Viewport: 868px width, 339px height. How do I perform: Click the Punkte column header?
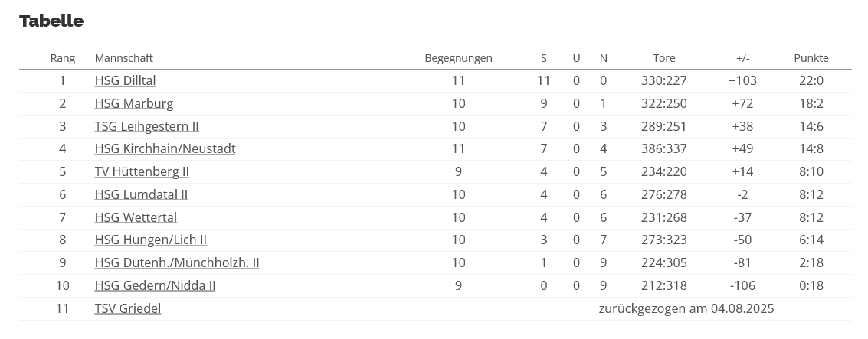(811, 58)
